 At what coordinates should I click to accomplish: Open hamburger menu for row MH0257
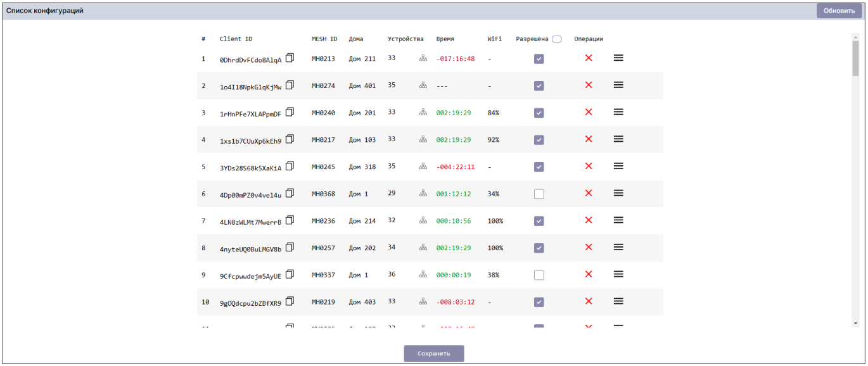click(x=618, y=247)
